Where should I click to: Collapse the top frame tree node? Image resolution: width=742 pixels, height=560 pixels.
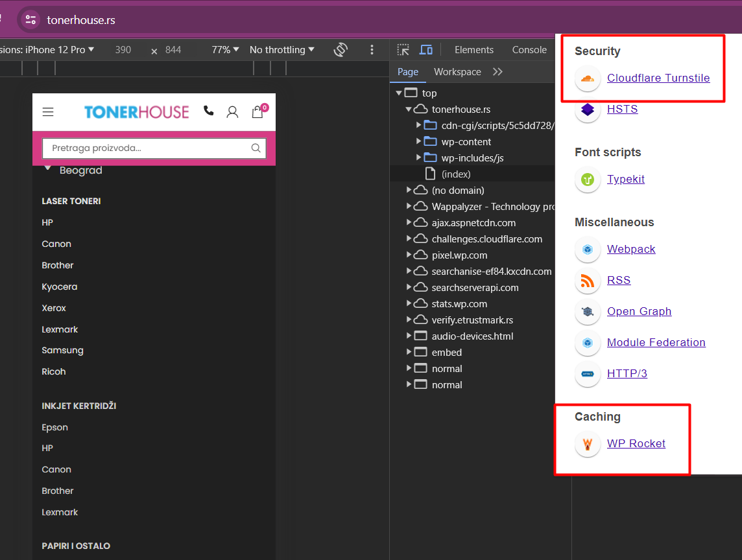[399, 93]
